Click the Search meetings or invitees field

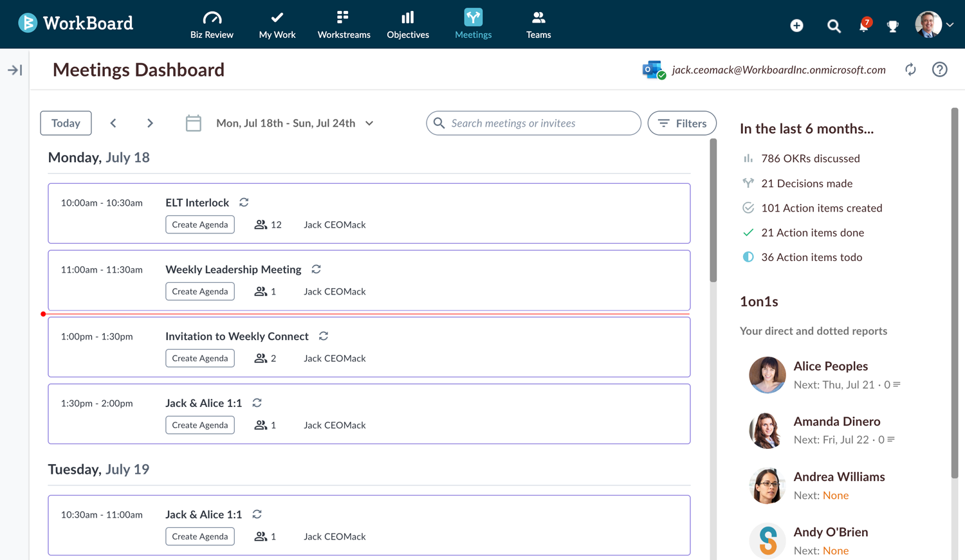point(533,123)
